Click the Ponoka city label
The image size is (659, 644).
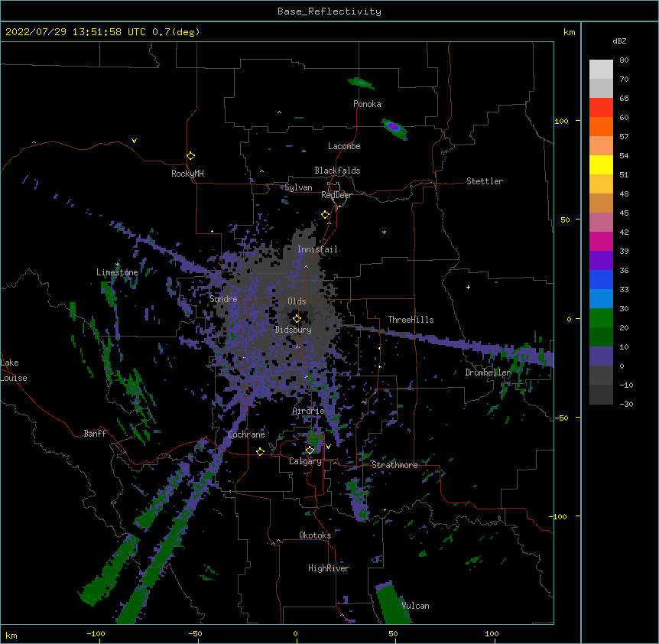tap(367, 104)
